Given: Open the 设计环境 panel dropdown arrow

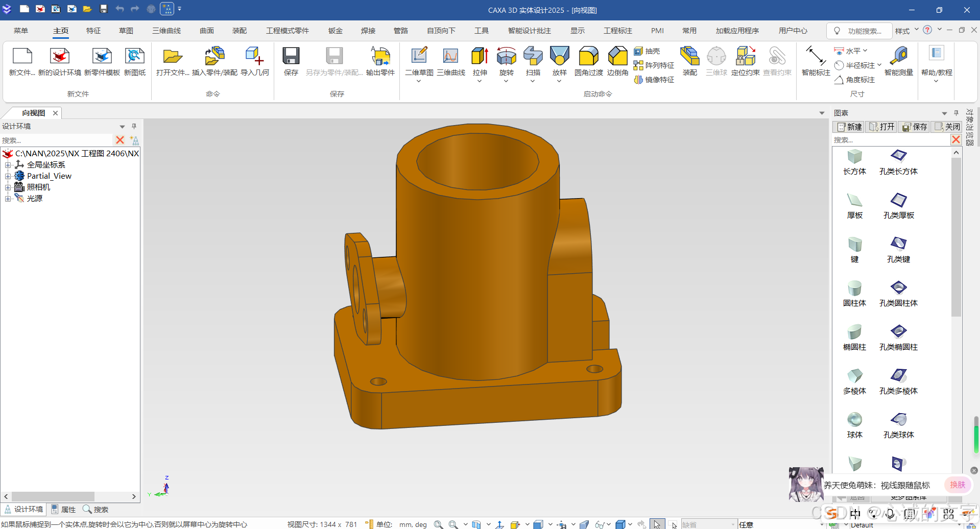Looking at the screenshot, I should coord(122,127).
